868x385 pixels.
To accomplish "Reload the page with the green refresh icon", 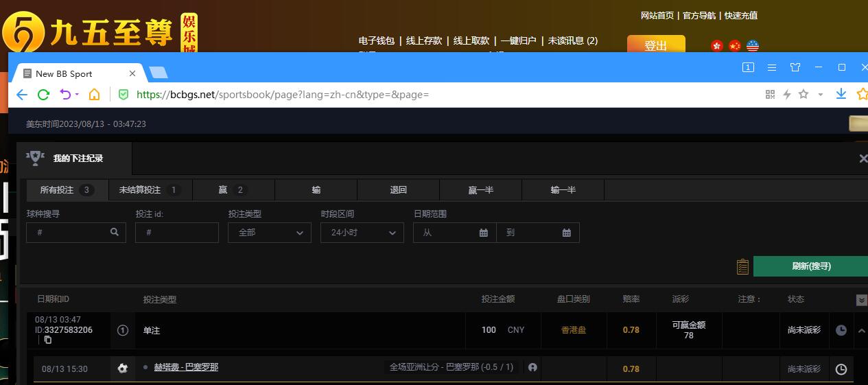I will (43, 95).
